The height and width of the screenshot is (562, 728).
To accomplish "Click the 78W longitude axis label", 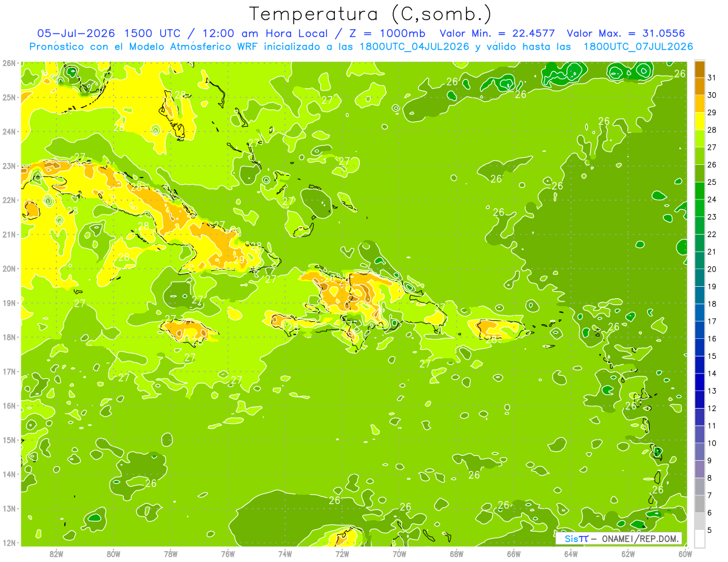I will [170, 554].
